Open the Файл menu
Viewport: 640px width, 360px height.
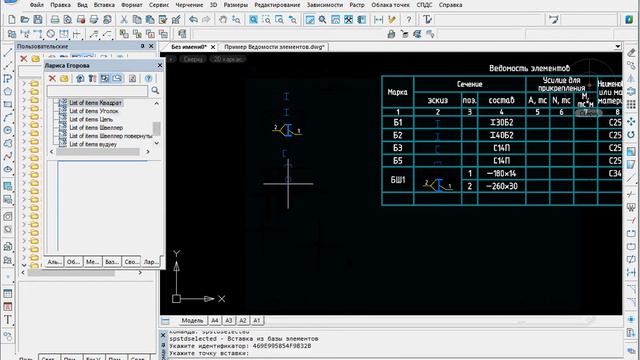click(x=37, y=5)
